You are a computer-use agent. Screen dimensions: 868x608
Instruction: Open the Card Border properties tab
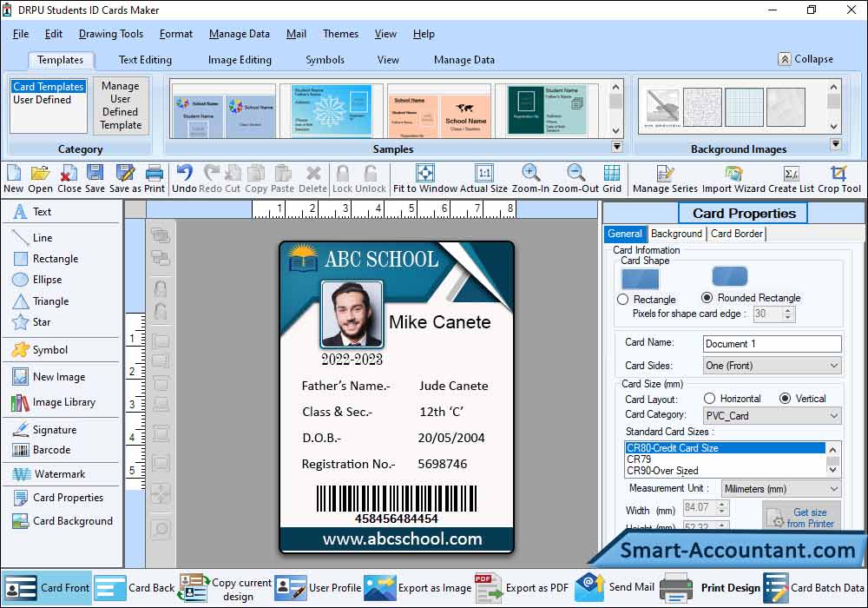736,234
